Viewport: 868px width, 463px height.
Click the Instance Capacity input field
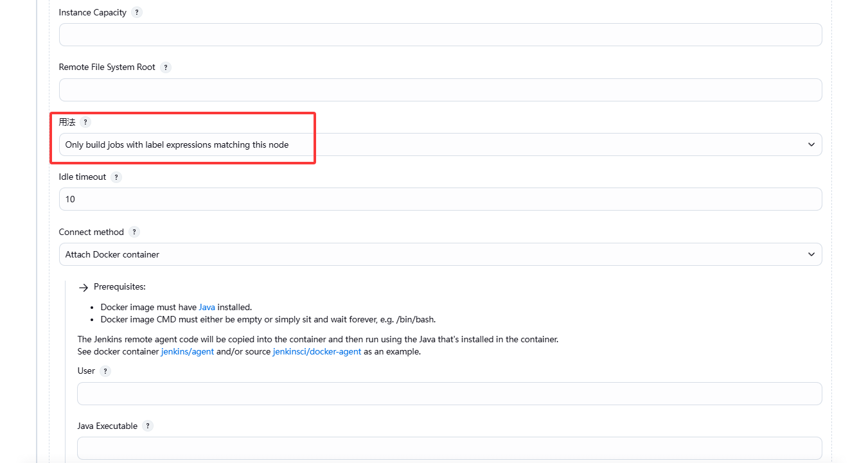tap(440, 35)
